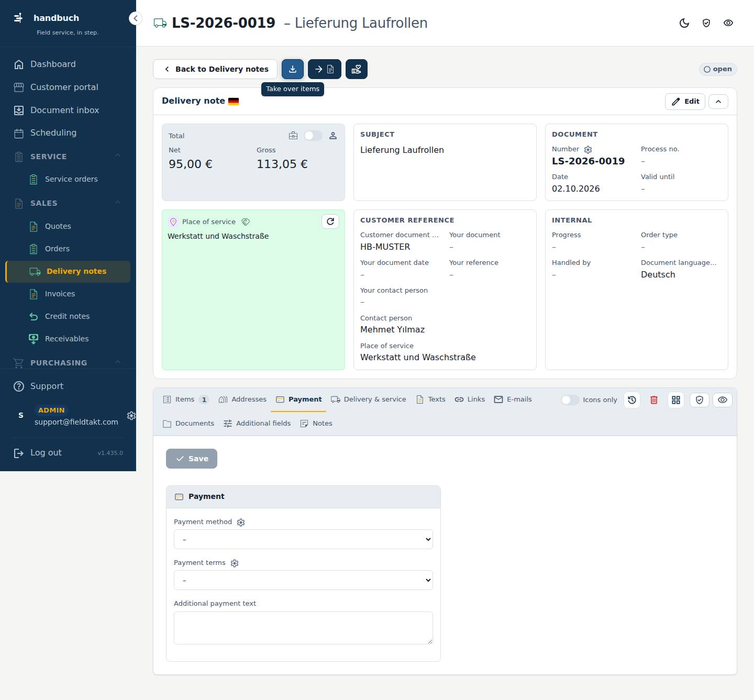Click the convert to document arrow icon

(x=325, y=69)
